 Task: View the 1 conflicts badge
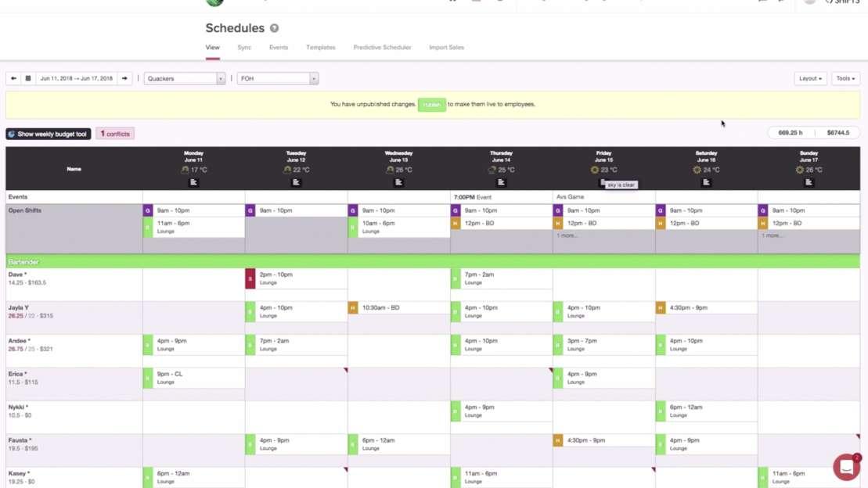pyautogui.click(x=115, y=134)
